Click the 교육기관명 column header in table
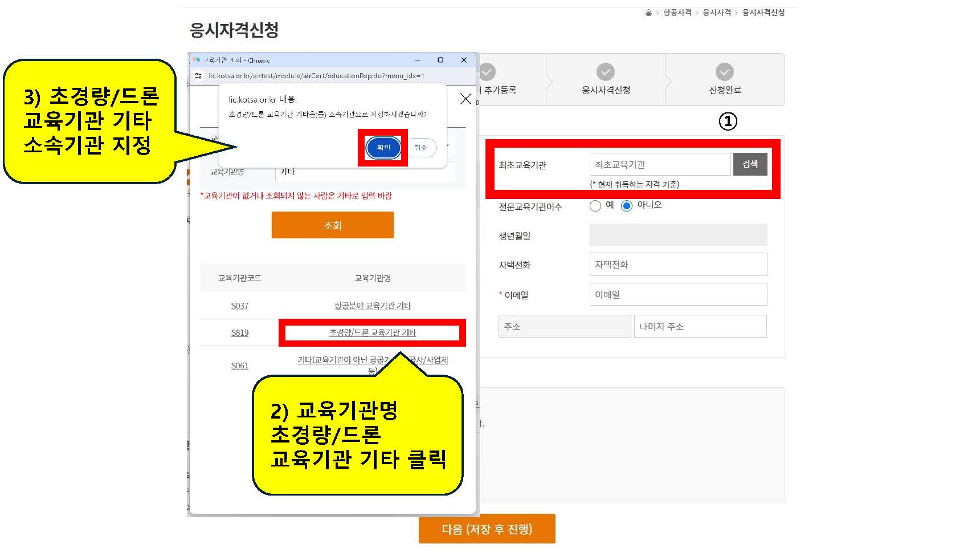This screenshot has height=552, width=980. pyautogui.click(x=373, y=278)
